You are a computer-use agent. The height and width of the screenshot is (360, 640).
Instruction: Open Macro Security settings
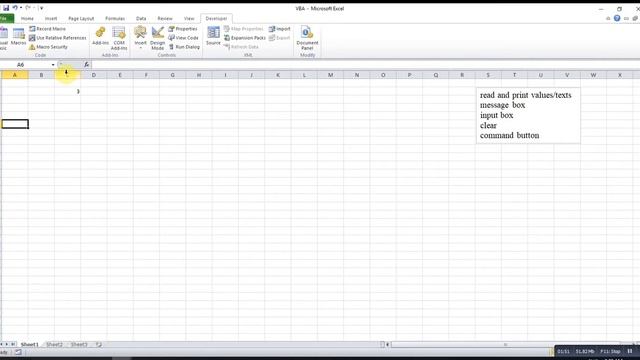tap(48, 47)
